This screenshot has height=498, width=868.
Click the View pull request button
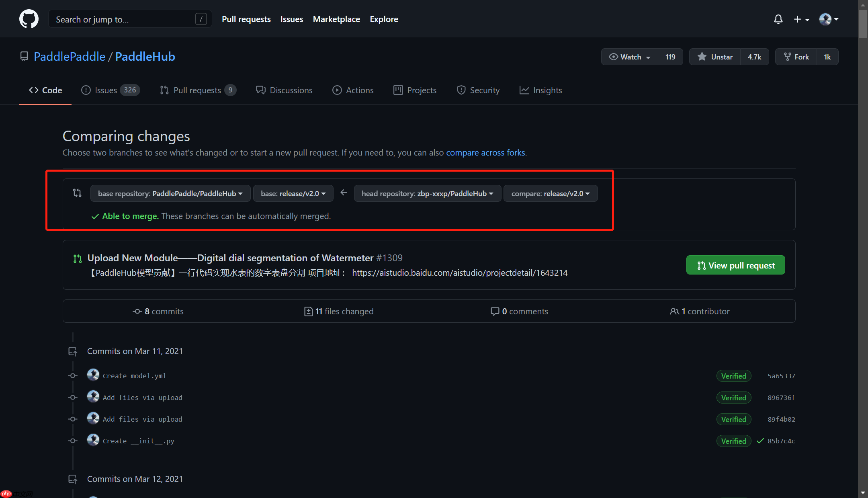[x=735, y=265]
